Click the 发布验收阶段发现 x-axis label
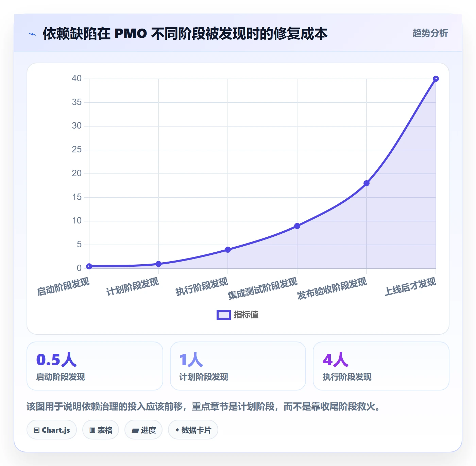The width and height of the screenshot is (476, 466). tap(332, 288)
